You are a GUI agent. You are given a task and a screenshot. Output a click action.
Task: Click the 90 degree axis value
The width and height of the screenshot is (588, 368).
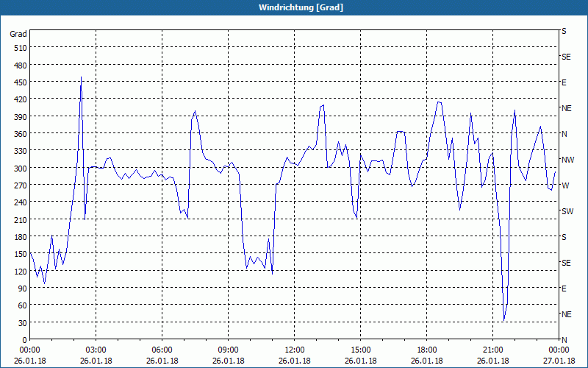[23, 289]
